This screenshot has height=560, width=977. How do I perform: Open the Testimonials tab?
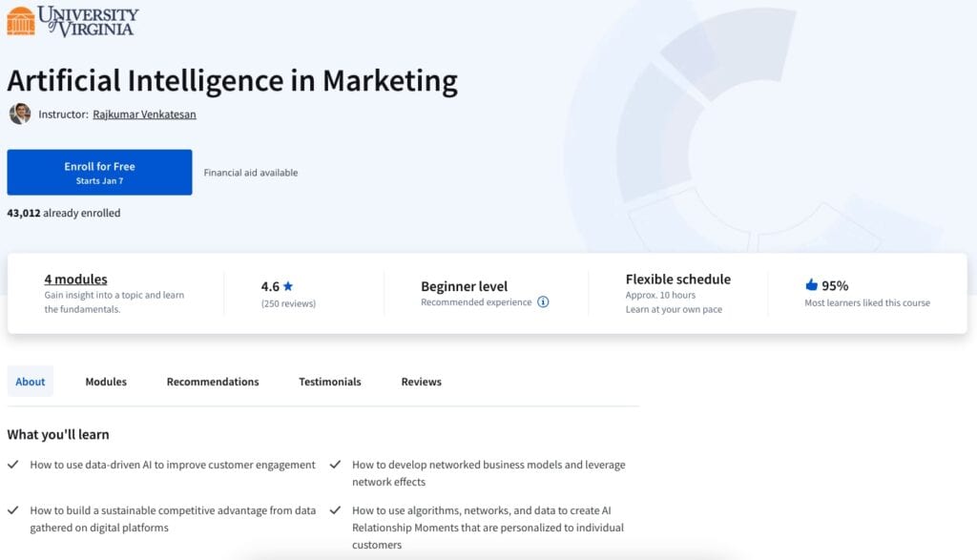tap(329, 382)
